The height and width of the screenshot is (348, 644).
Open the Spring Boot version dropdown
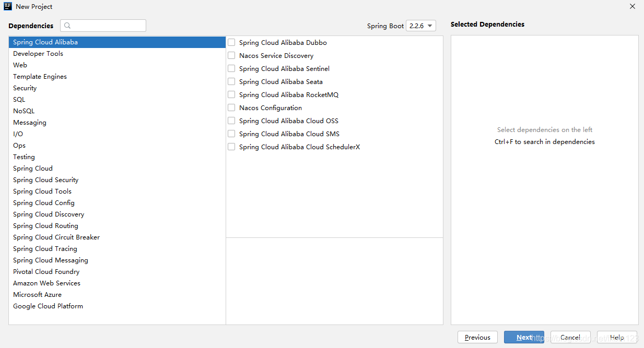(x=421, y=26)
